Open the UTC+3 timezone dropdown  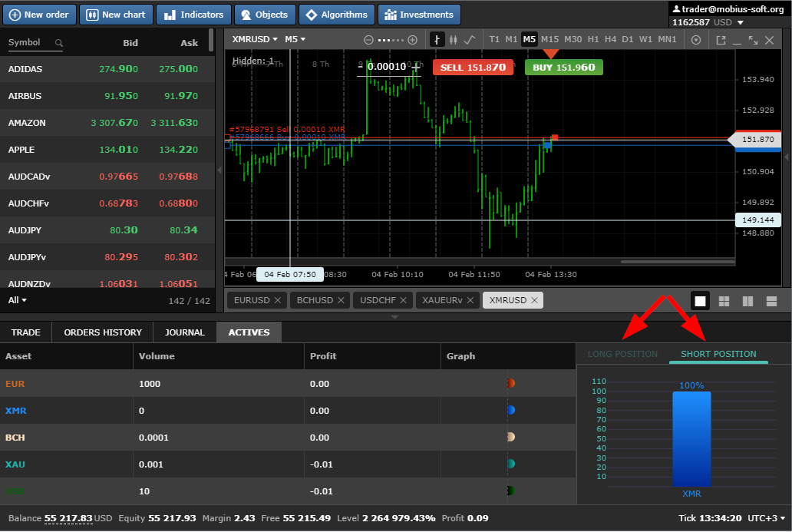click(766, 518)
